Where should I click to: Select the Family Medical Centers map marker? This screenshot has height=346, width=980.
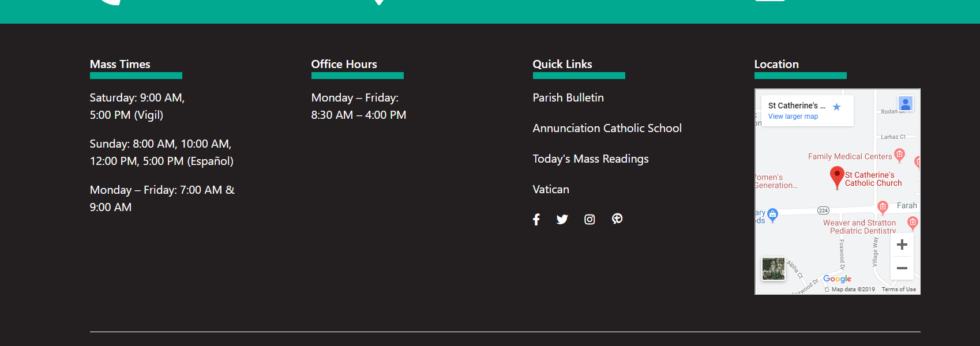coord(899,155)
